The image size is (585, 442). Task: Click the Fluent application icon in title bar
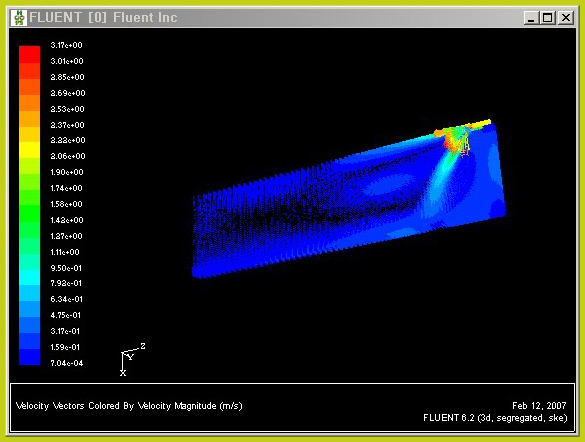pos(19,18)
